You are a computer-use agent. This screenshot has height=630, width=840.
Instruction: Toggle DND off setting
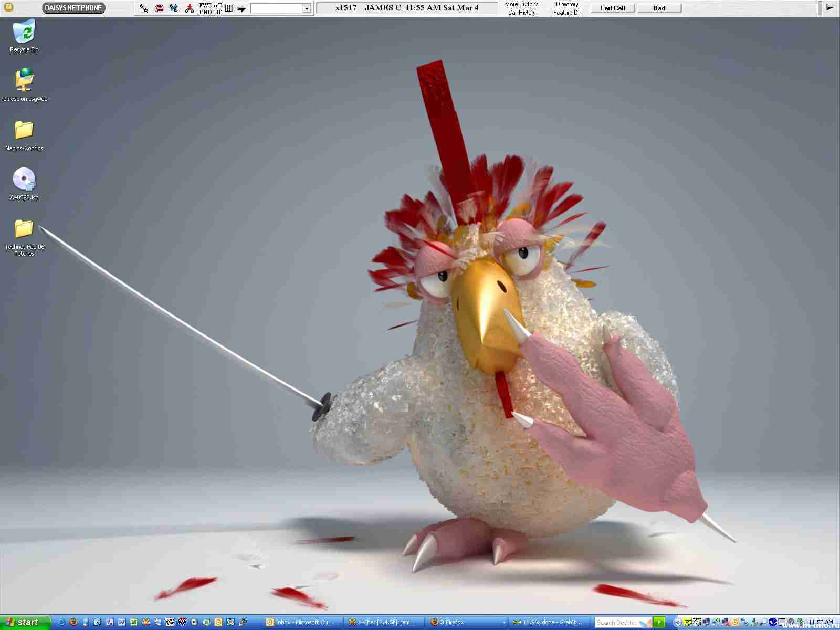coord(210,12)
